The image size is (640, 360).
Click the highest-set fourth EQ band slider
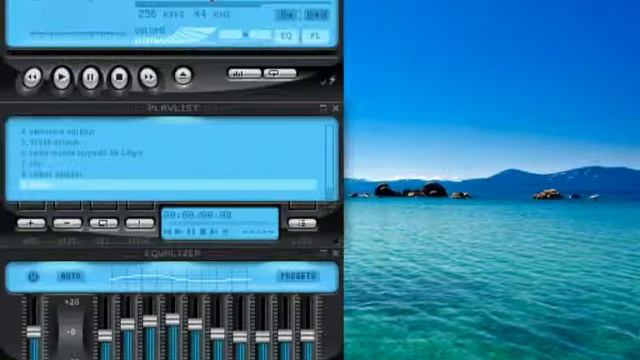(x=173, y=319)
